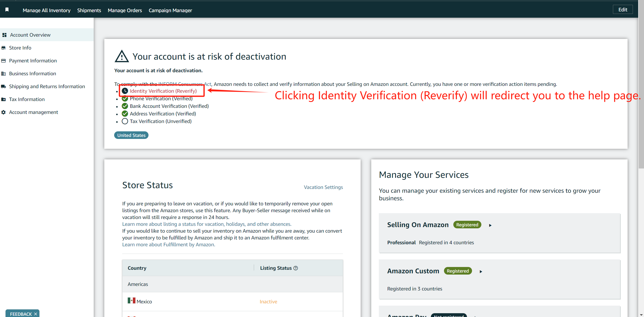644x317 pixels.
Task: Click Phone Verification (Verified) item
Action: (161, 99)
